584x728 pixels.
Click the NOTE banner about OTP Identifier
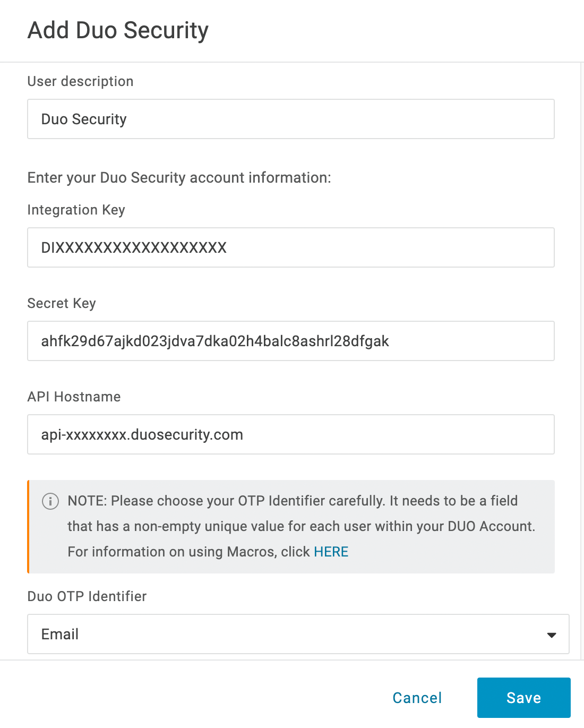pos(290,526)
